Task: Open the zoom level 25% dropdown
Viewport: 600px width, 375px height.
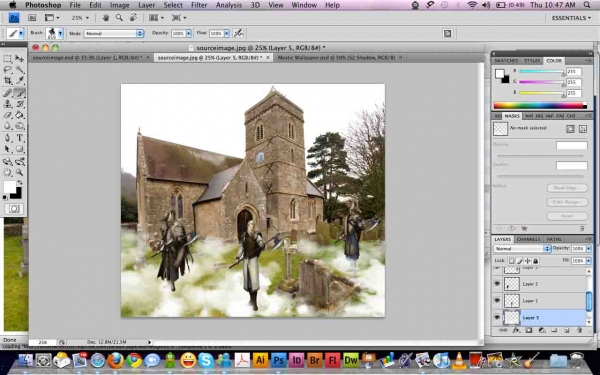Action: (x=80, y=18)
